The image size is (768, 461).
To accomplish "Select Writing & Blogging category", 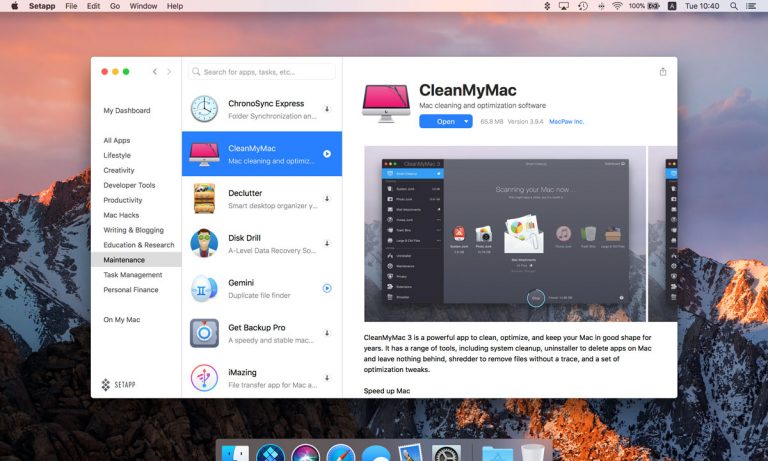I will (x=134, y=230).
